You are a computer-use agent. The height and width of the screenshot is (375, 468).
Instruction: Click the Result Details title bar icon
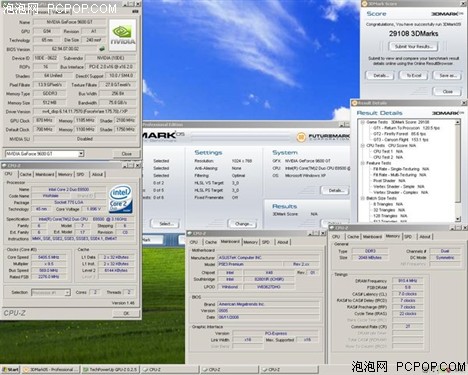355,103
